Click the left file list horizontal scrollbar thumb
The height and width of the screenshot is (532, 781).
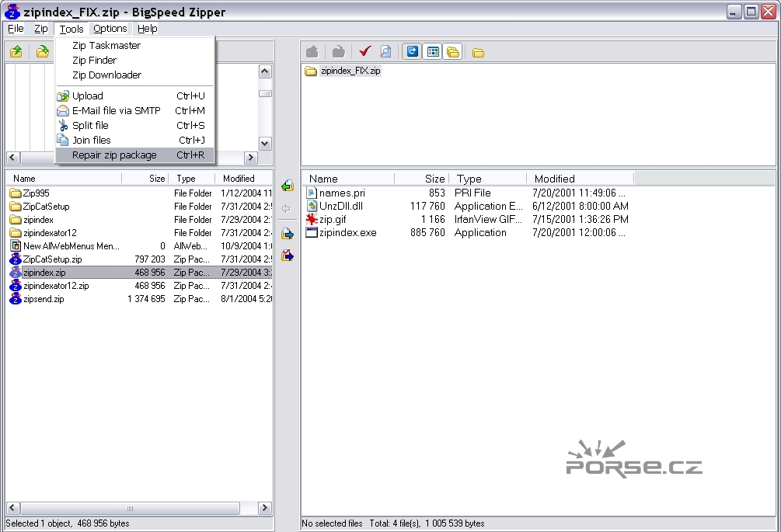pos(130,508)
